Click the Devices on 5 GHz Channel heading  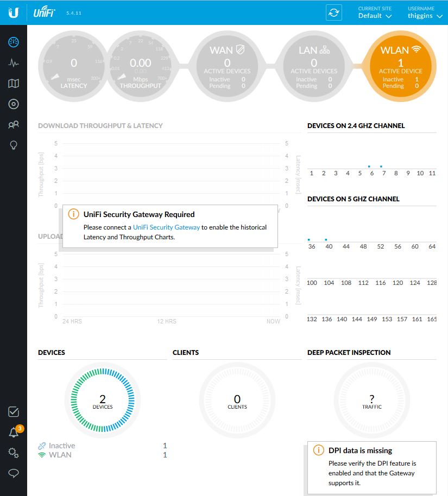(354, 199)
